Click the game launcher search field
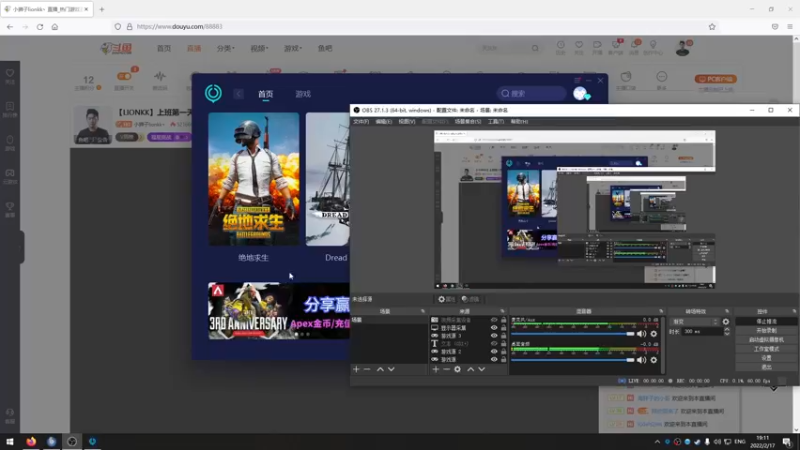Viewport: 800px width, 450px height. coord(531,93)
